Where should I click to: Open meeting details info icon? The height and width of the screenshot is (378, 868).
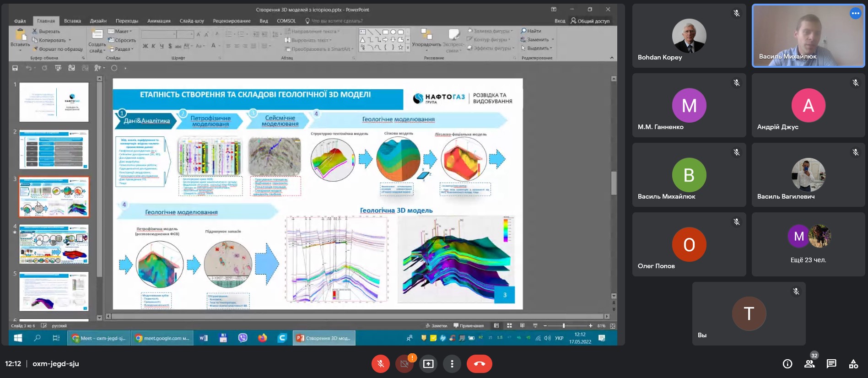(x=787, y=364)
